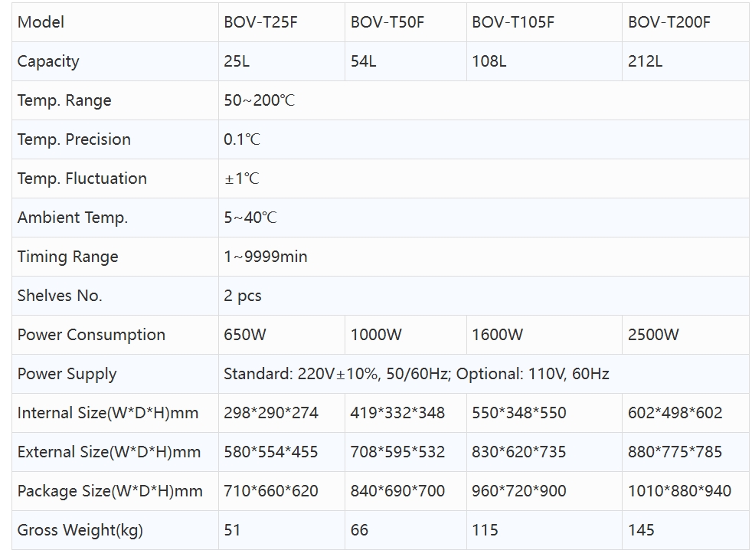Click the 960*720*900 package size

tap(519, 491)
